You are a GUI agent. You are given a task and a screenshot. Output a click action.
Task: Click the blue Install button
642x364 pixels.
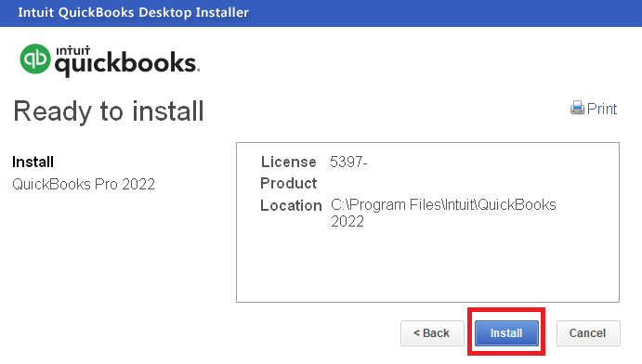pyautogui.click(x=506, y=333)
